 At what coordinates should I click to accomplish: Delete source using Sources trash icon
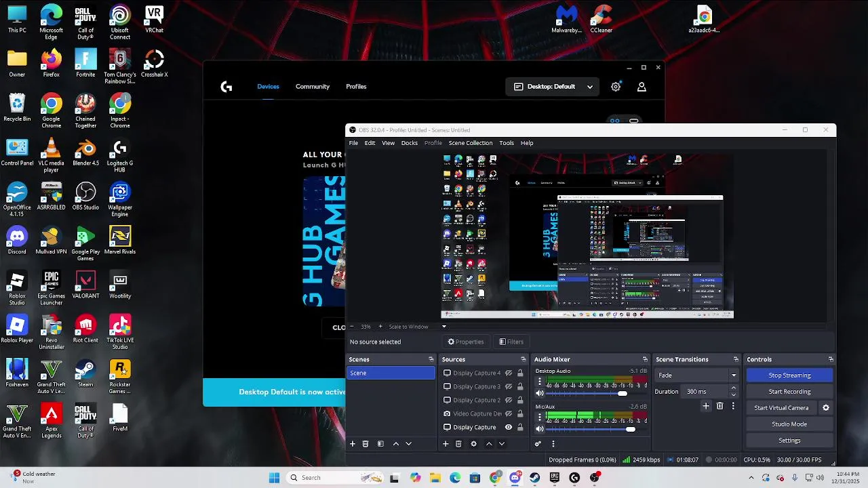458,444
